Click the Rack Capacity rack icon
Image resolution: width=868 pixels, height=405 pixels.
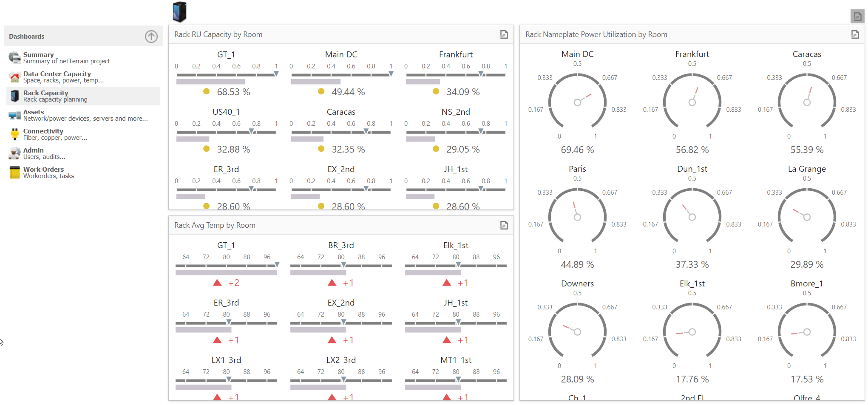coord(14,96)
